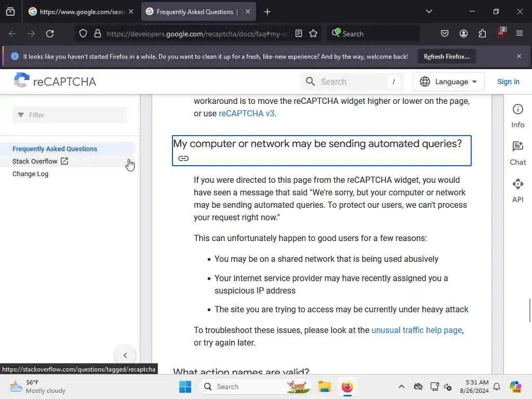Screen dimensions: 532x399
Task: Open clock and date flyout
Action: [474, 387]
